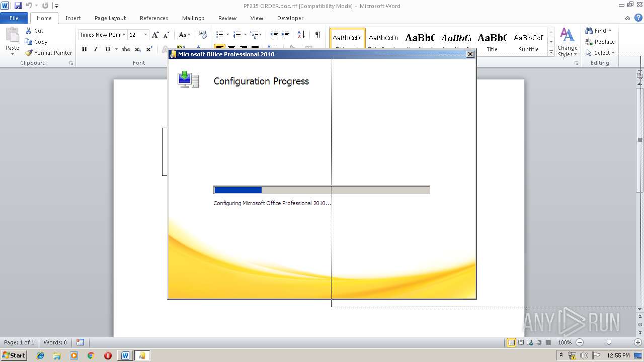Open Opera browser from the taskbar
Image resolution: width=644 pixels, height=362 pixels.
(x=108, y=355)
